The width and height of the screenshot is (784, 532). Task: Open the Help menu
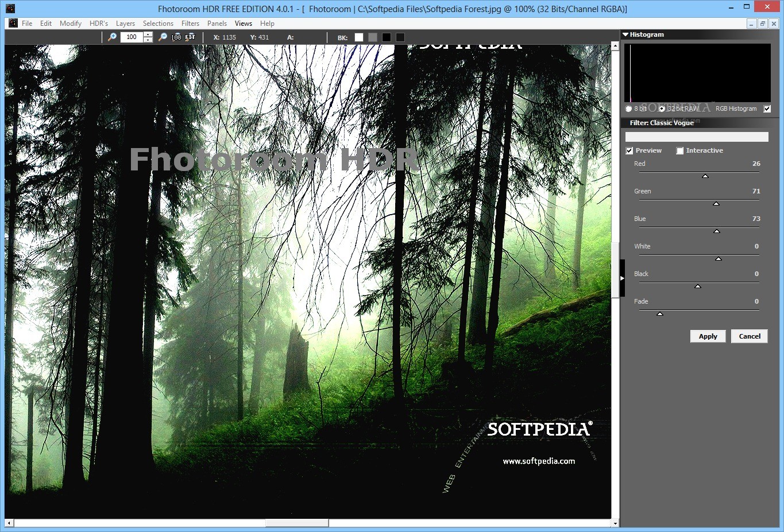coord(267,24)
